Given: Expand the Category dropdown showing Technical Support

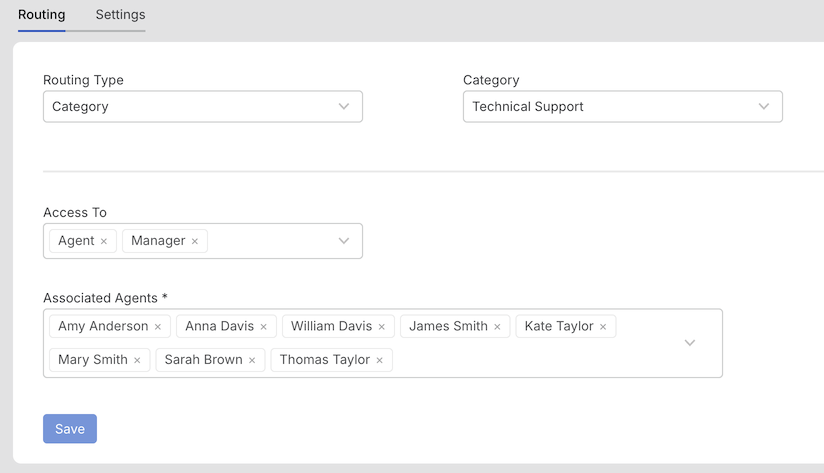Looking at the screenshot, I should (623, 107).
